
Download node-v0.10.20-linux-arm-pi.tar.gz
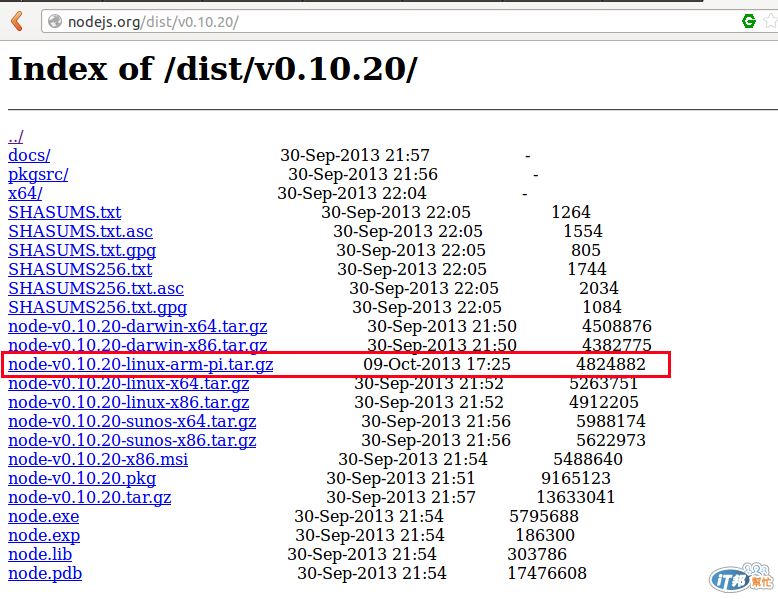click(x=140, y=364)
